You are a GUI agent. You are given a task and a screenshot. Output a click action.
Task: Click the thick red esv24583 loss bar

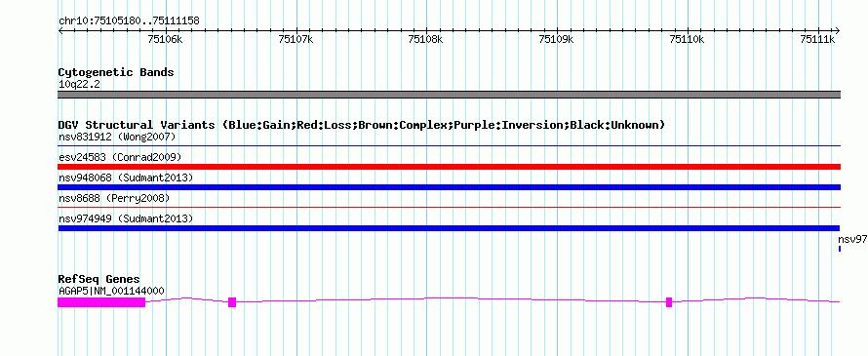pos(449,167)
